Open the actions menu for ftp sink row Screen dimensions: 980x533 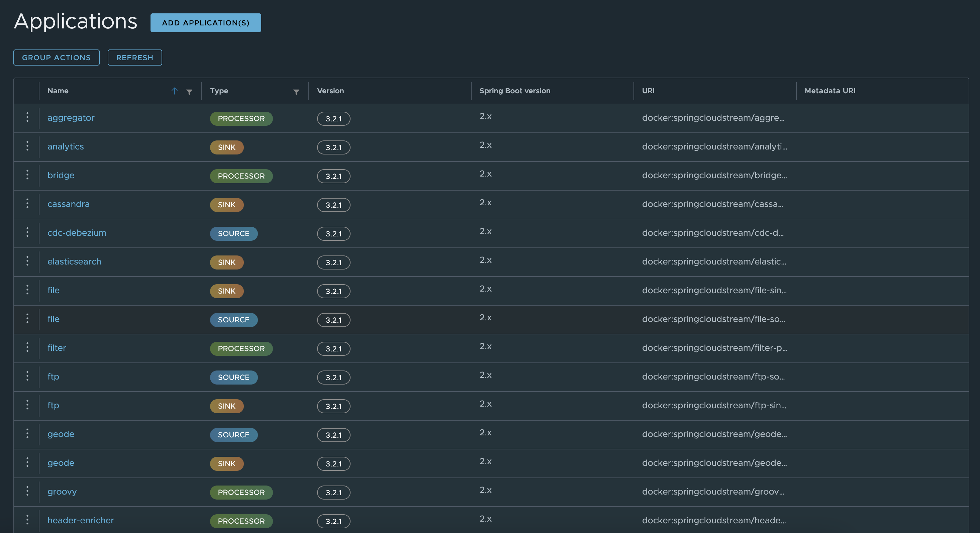click(x=27, y=405)
